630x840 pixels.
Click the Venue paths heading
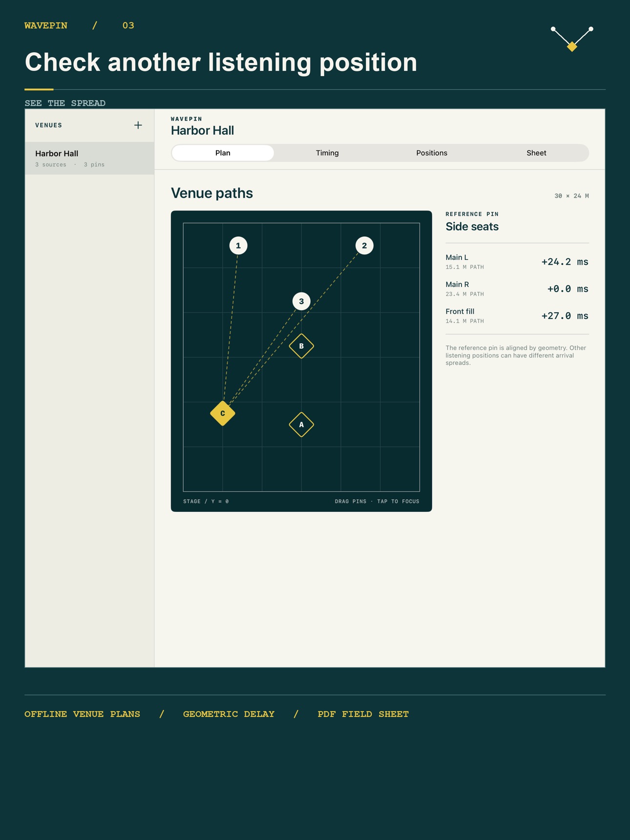pyautogui.click(x=212, y=193)
